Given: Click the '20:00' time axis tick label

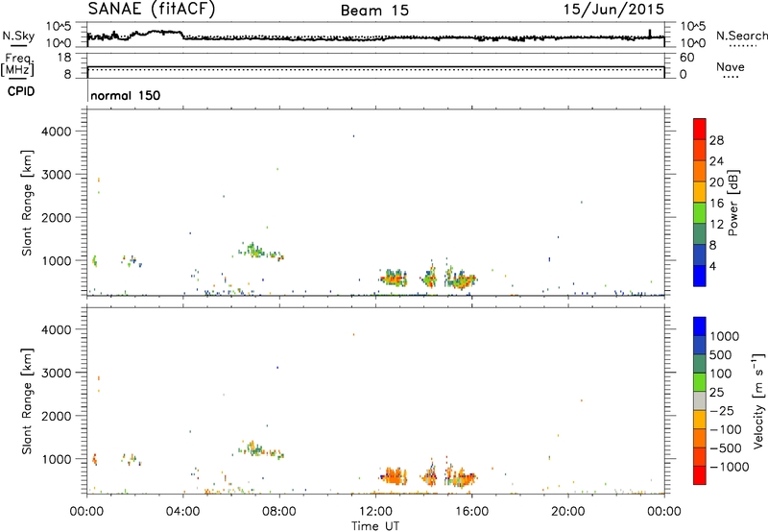Looking at the screenshot, I should (568, 512).
